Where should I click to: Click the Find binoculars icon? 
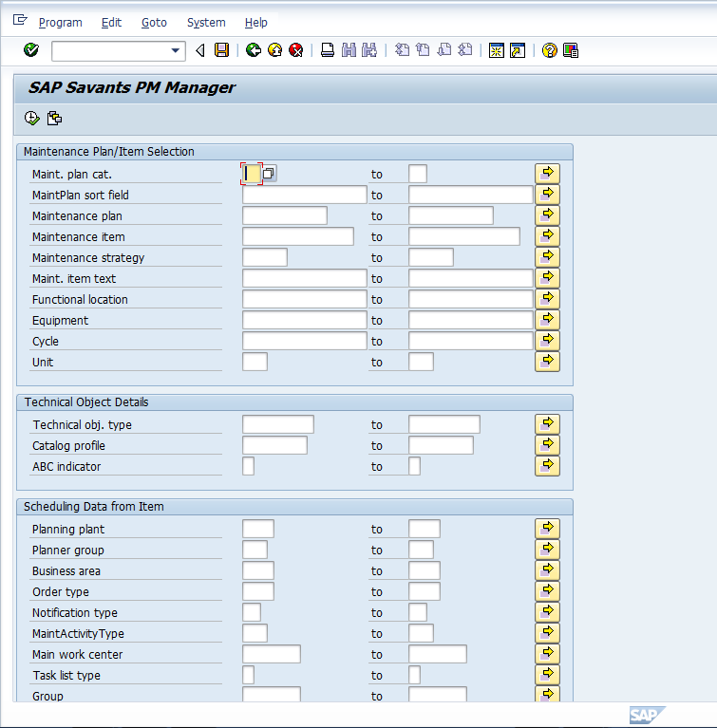[x=349, y=50]
